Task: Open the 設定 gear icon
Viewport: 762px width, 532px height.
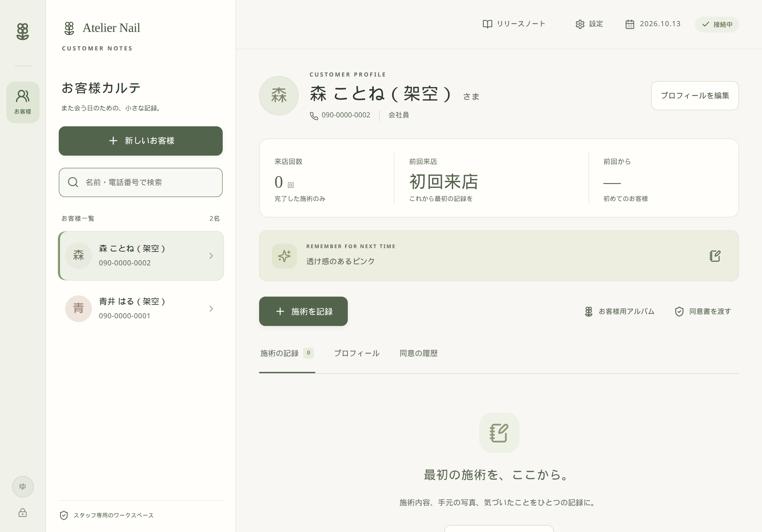Action: click(x=580, y=24)
